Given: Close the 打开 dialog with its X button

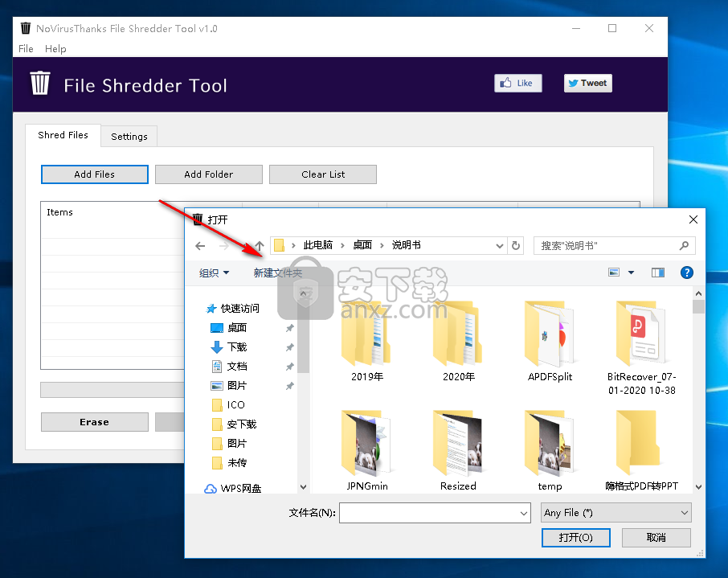Looking at the screenshot, I should click(x=693, y=219).
